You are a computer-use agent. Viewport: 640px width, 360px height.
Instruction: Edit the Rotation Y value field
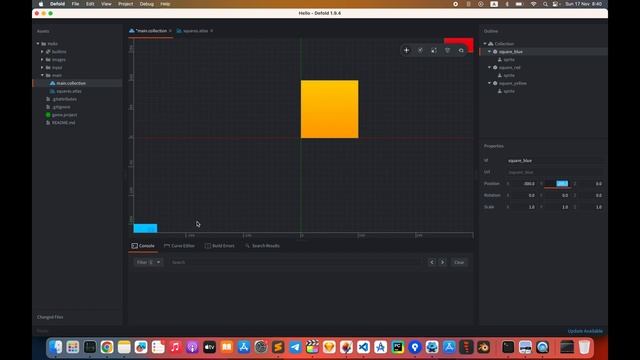(x=557, y=196)
